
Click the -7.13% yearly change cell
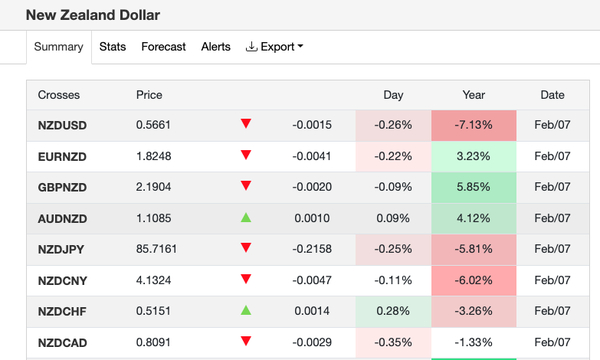pyautogui.click(x=474, y=125)
